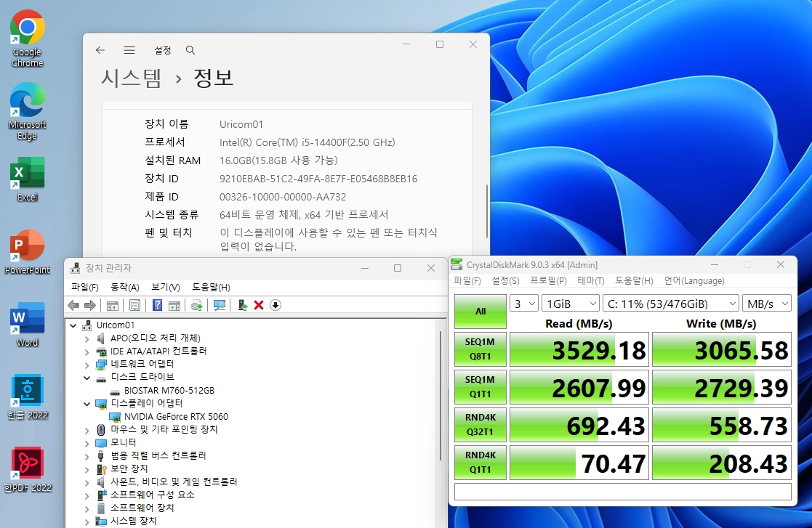Open unit dropdown MB/s
The width and height of the screenshot is (812, 528).
767,304
